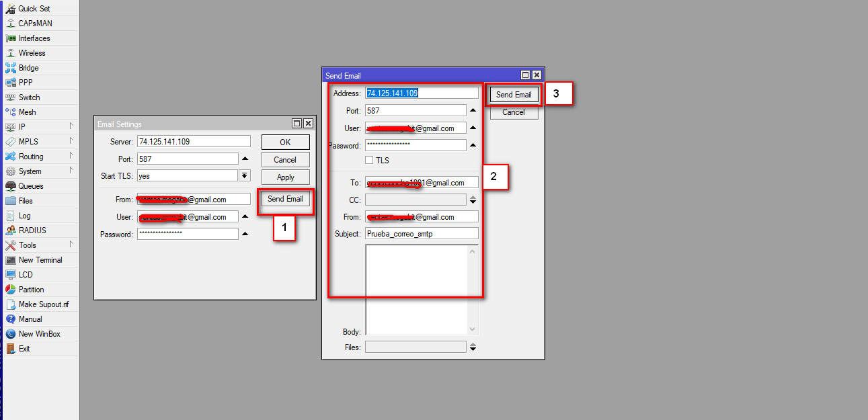Viewport: 868px width, 420px height.
Task: Open the Queues tree icon
Action: (10, 186)
